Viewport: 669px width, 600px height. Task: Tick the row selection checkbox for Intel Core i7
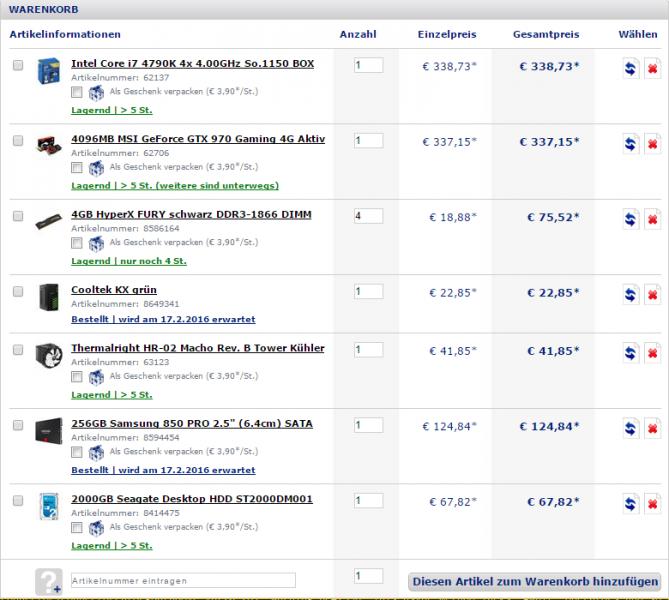tap(18, 65)
